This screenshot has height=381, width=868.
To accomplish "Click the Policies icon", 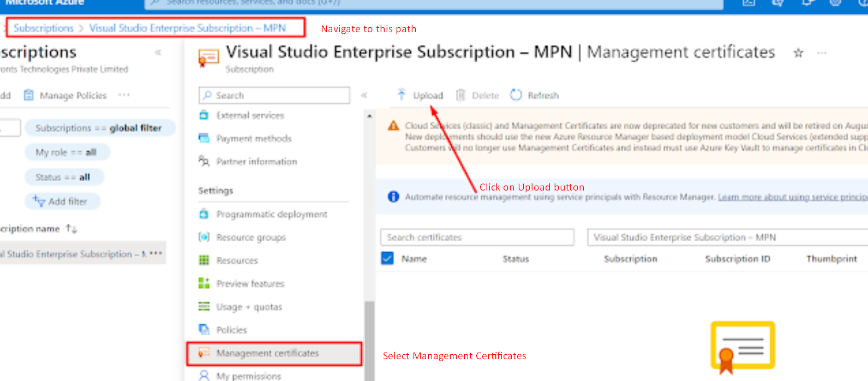I will click(x=204, y=330).
